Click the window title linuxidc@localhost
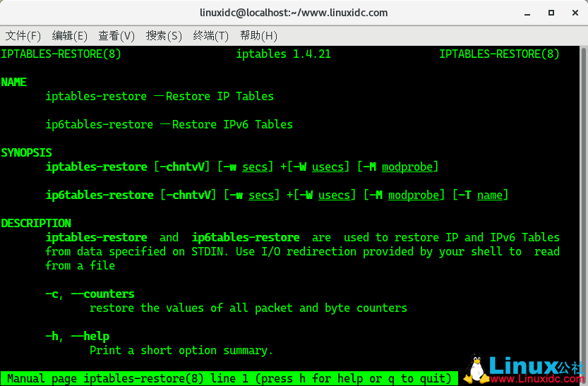 click(x=294, y=13)
